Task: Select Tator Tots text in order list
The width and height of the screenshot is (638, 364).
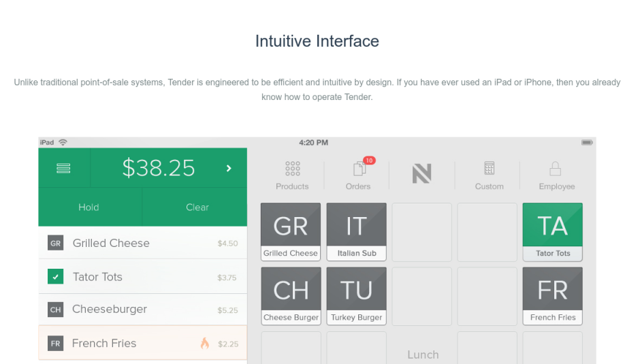Action: [x=97, y=276]
